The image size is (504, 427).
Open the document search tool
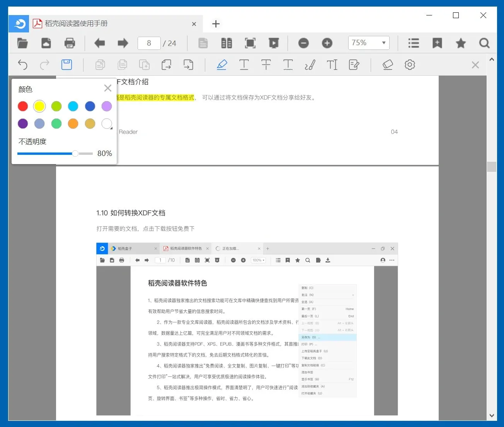(484, 43)
